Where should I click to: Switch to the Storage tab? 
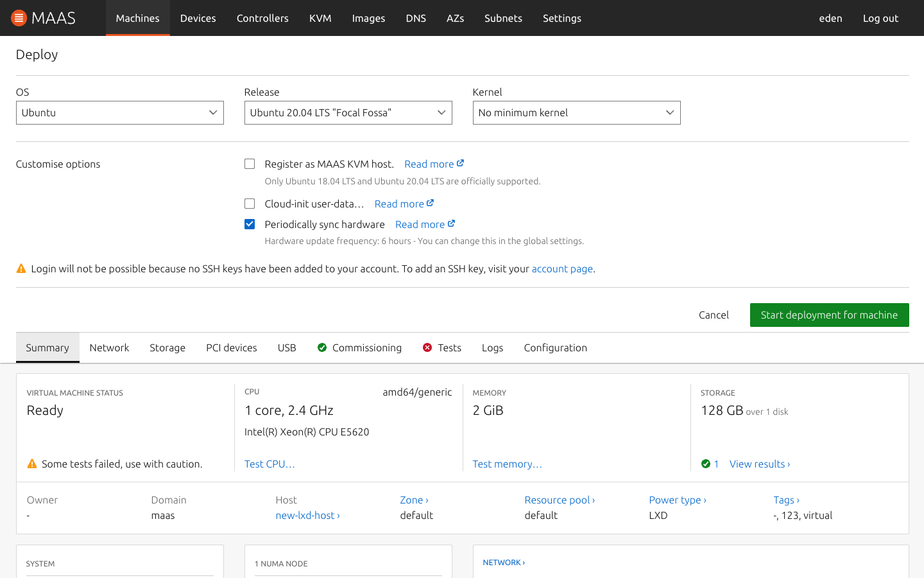click(167, 347)
